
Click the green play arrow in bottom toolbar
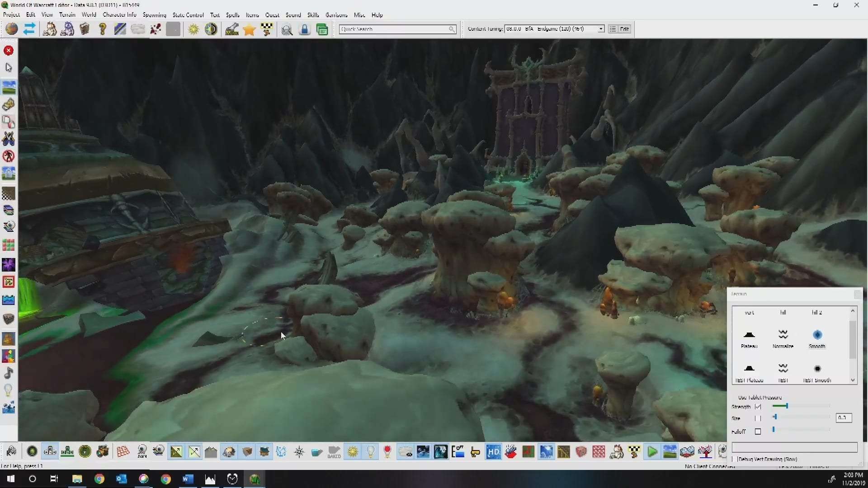(652, 451)
